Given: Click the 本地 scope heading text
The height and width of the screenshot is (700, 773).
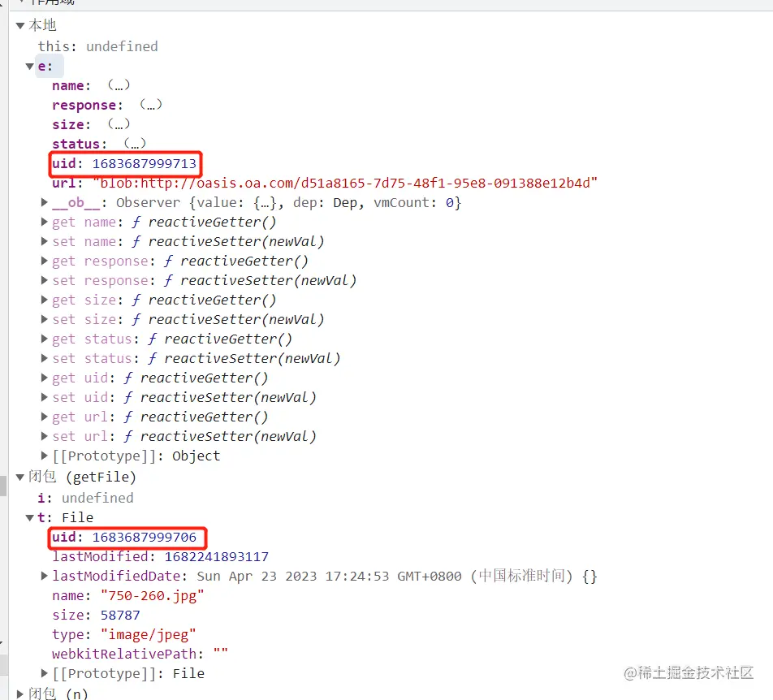Looking at the screenshot, I should (42, 25).
